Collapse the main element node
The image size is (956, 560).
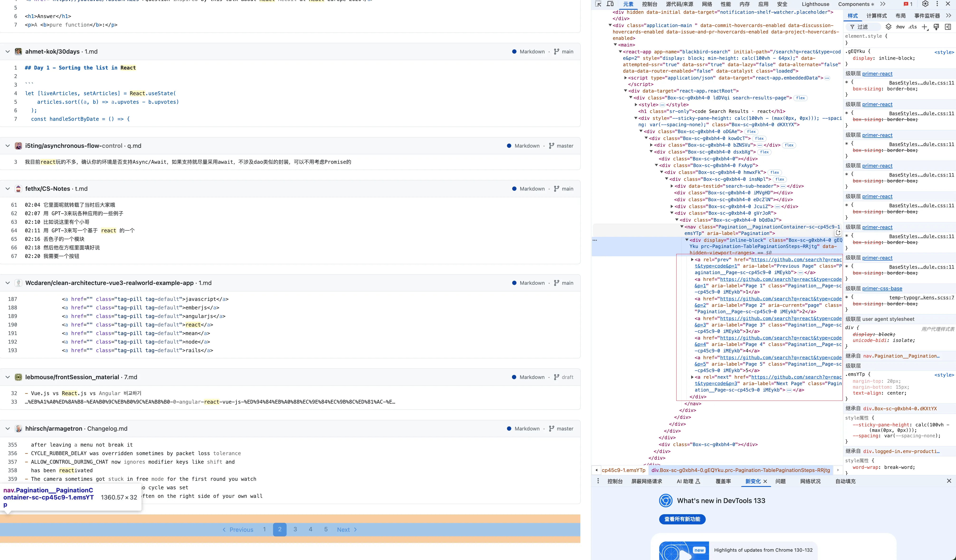615,45
